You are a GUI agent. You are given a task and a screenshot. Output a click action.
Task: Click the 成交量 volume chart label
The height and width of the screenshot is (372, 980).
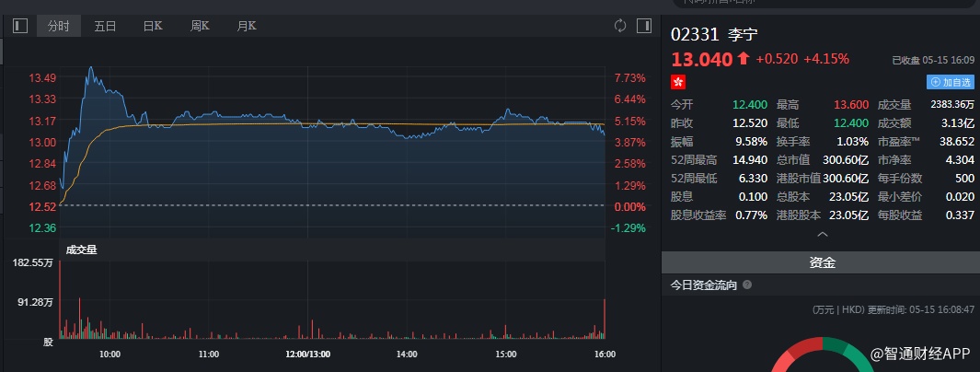(82, 249)
